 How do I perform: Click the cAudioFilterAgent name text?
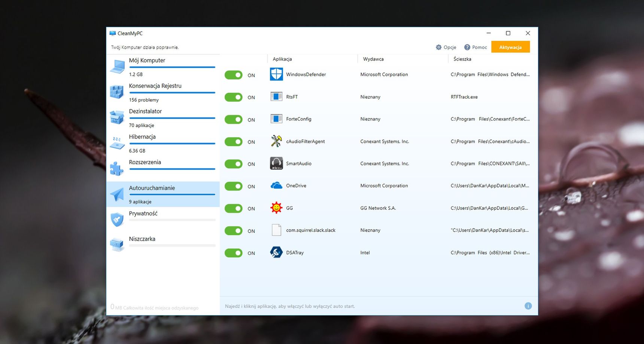pyautogui.click(x=305, y=141)
